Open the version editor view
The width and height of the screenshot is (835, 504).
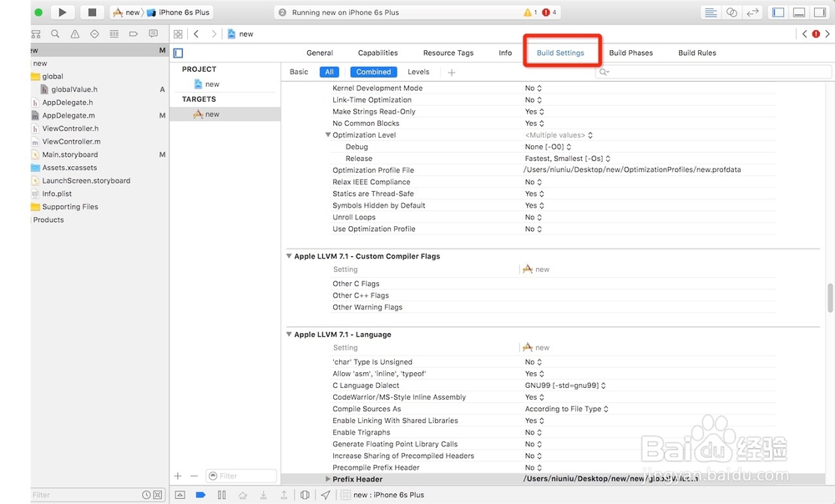[x=752, y=13]
